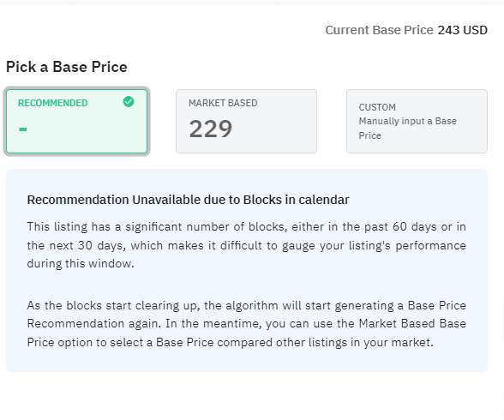Click 'Manually input a Base Price' text
504x420 pixels.
[x=408, y=129]
